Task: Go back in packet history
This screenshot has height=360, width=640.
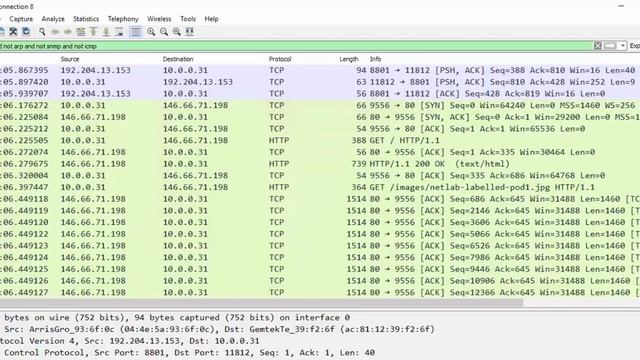Action: (55, 31)
